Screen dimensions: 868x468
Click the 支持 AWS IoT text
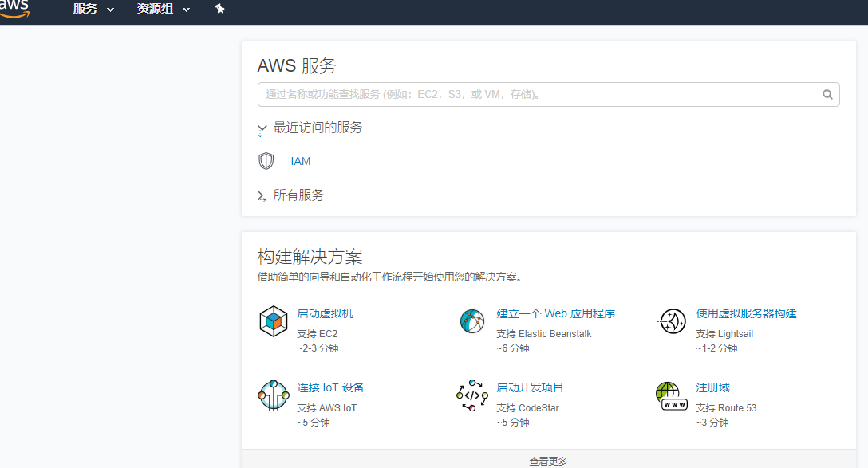(326, 408)
